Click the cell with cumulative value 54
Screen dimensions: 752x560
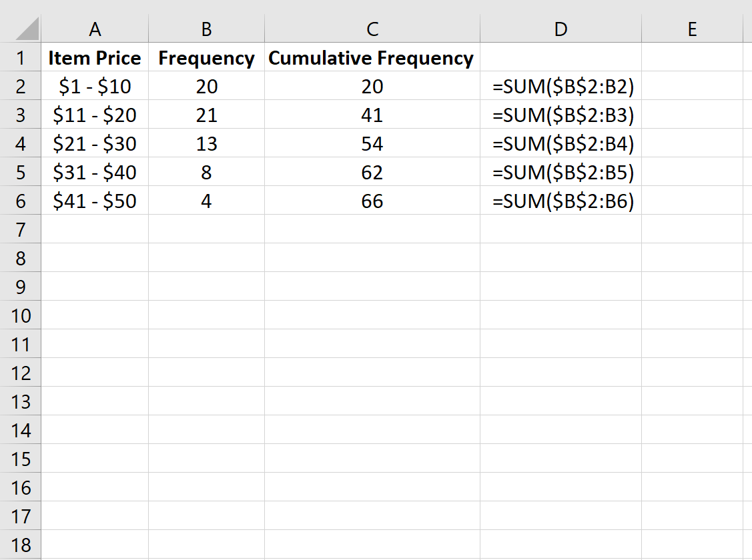[372, 143]
